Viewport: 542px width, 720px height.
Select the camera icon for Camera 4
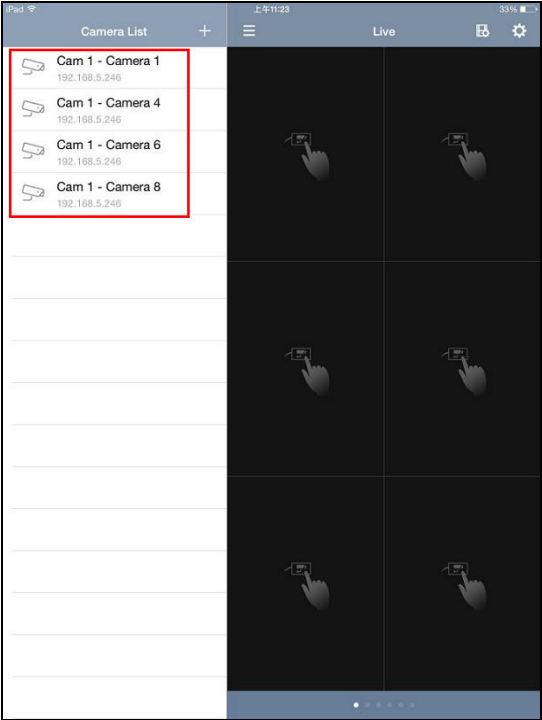coord(34,109)
